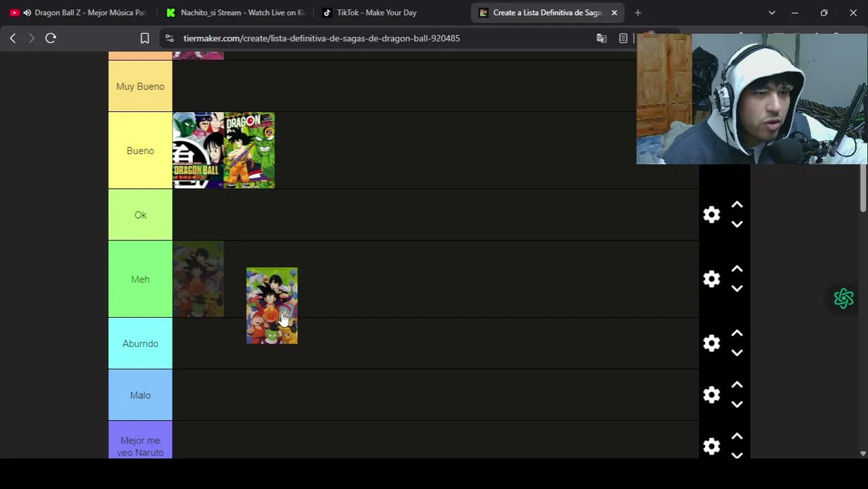
Task: Open settings gear for Meh tier
Action: point(711,279)
